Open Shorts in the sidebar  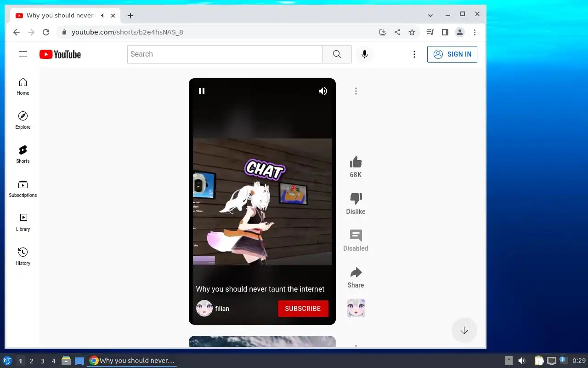[23, 155]
